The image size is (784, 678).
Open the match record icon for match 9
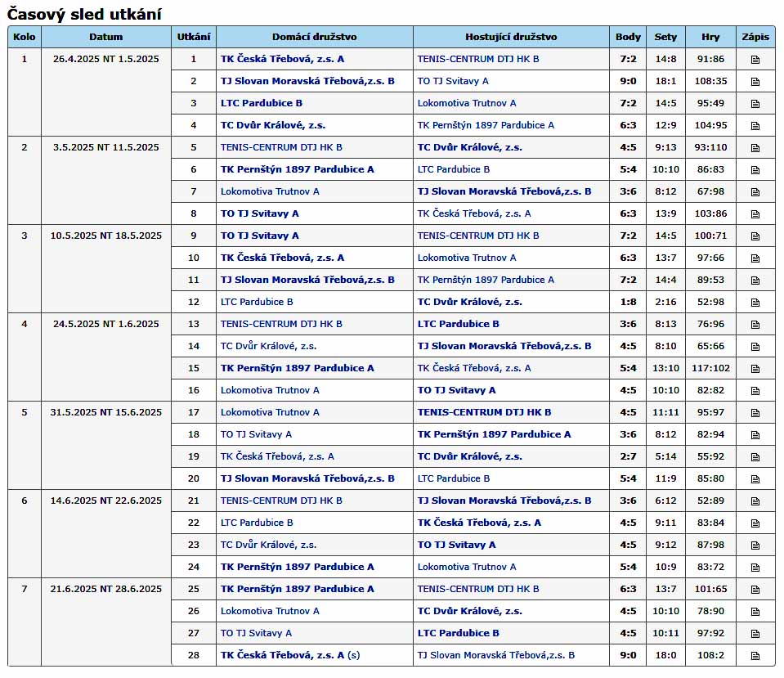[x=755, y=236]
